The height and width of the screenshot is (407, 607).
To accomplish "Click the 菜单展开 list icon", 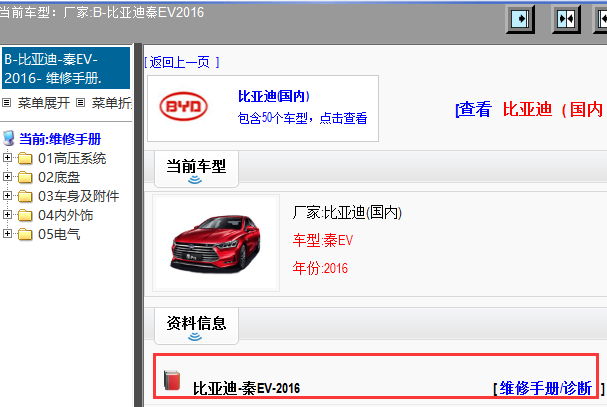I will click(7, 103).
